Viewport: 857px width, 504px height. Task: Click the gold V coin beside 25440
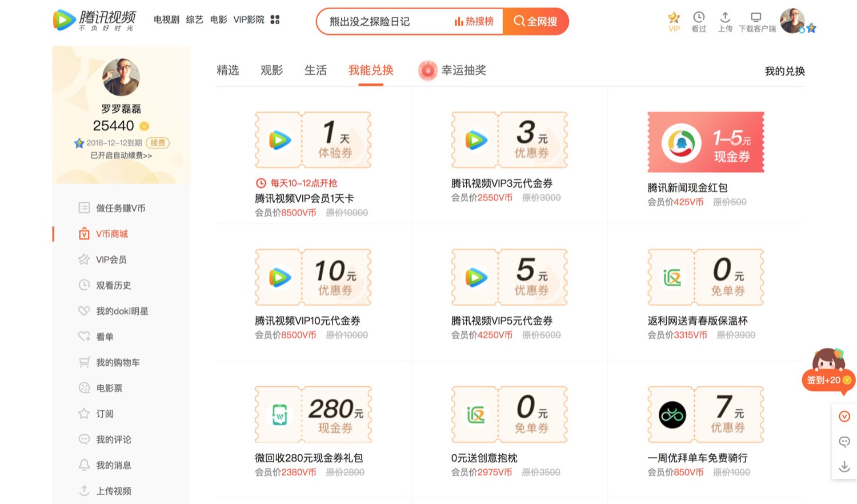145,126
